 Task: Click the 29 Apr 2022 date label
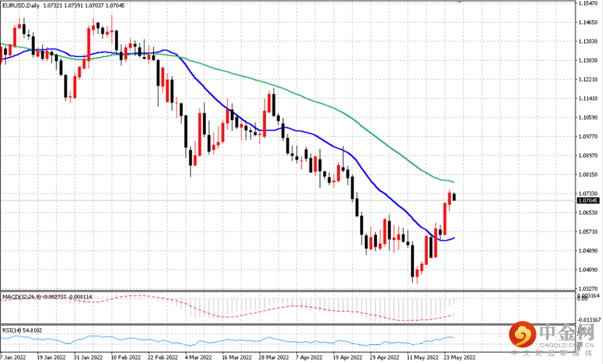385,357
